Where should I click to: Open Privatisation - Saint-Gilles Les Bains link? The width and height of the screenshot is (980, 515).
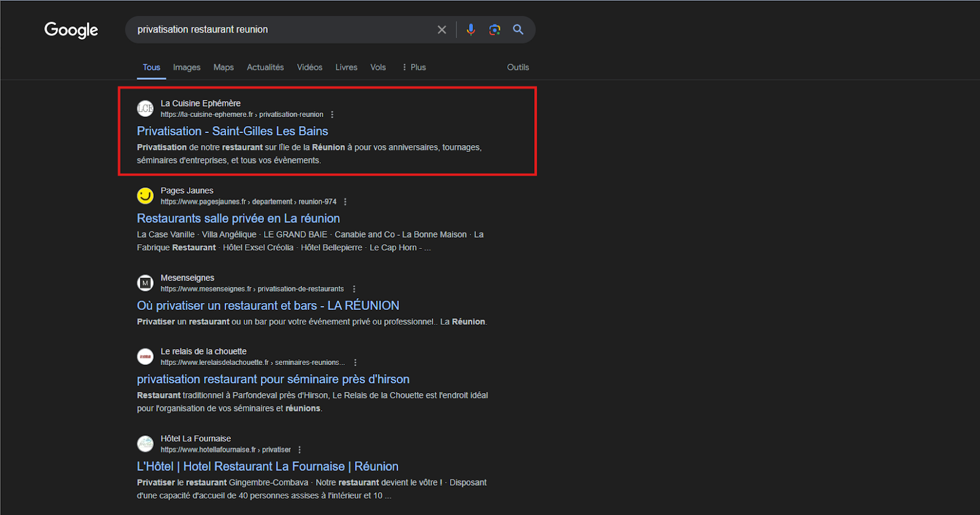[x=232, y=131]
